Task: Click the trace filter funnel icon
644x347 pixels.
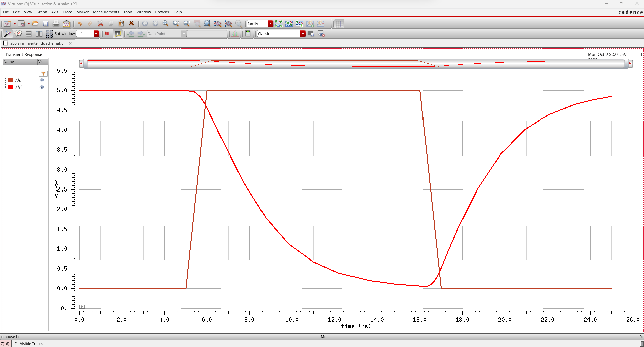Action: [x=43, y=74]
